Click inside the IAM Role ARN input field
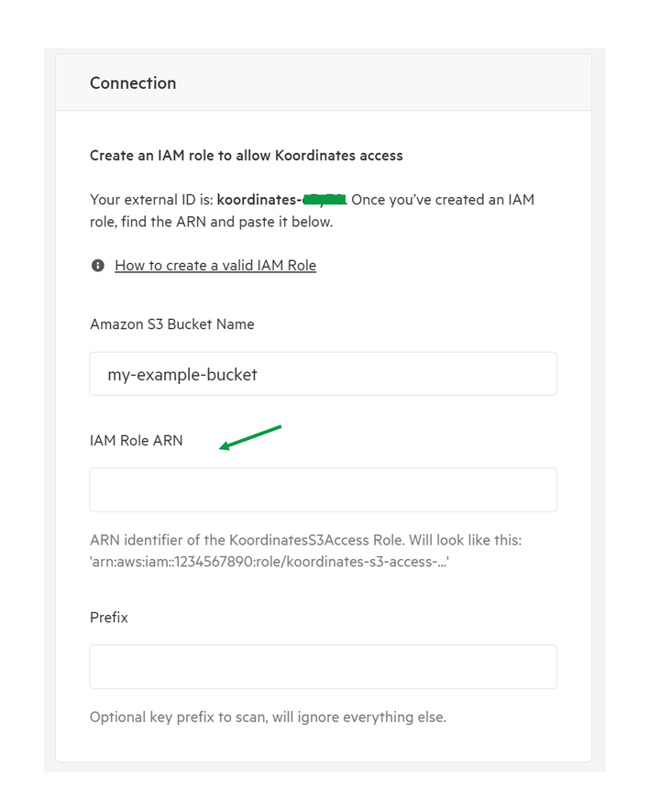 (x=321, y=489)
